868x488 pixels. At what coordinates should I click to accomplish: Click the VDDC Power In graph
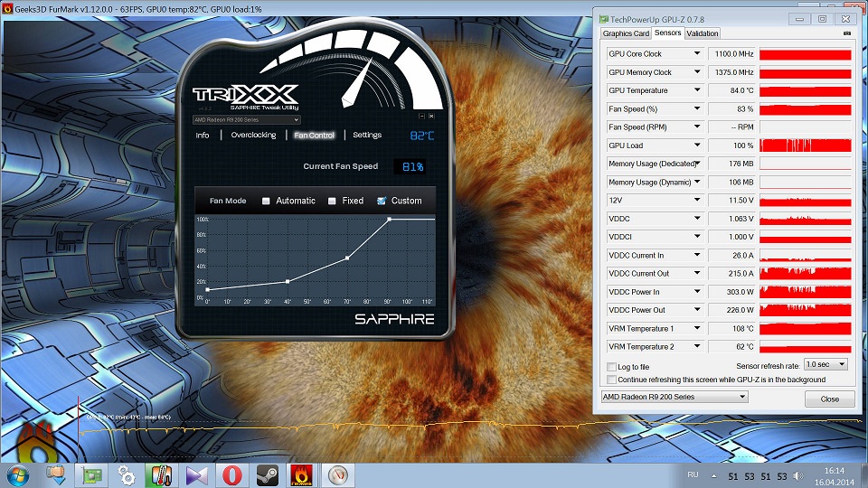[806, 292]
